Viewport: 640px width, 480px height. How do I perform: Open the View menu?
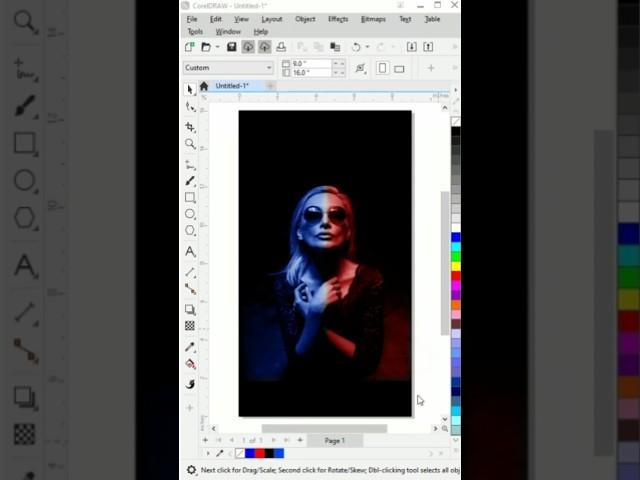coord(241,19)
